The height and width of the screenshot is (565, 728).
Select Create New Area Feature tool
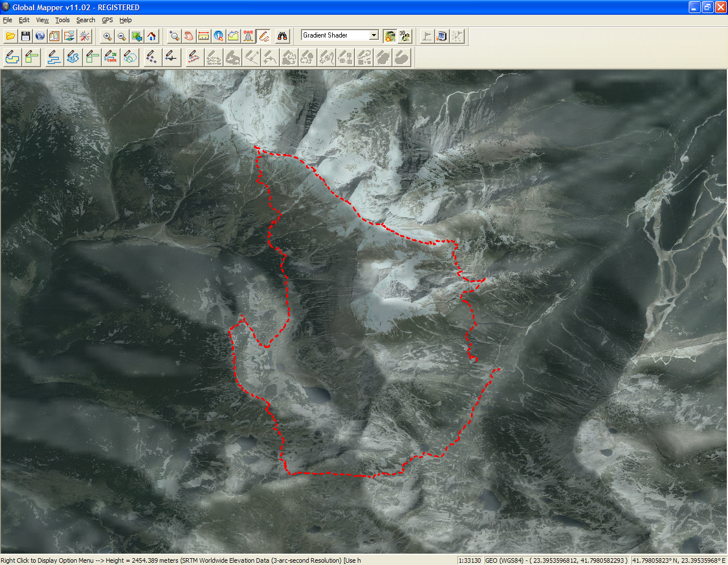tap(13, 57)
